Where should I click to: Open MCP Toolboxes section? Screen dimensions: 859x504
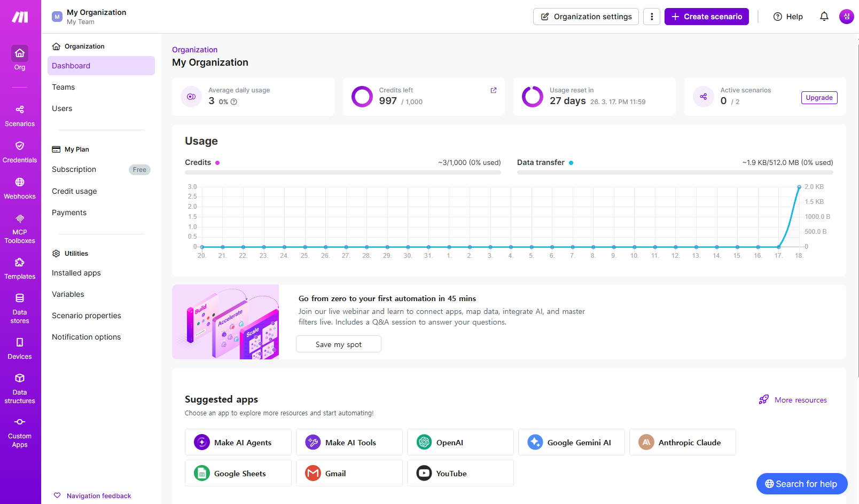click(20, 229)
